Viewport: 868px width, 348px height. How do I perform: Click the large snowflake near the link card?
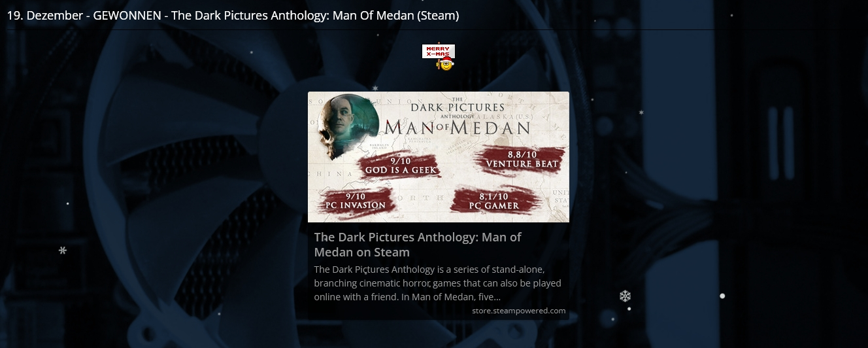625,296
